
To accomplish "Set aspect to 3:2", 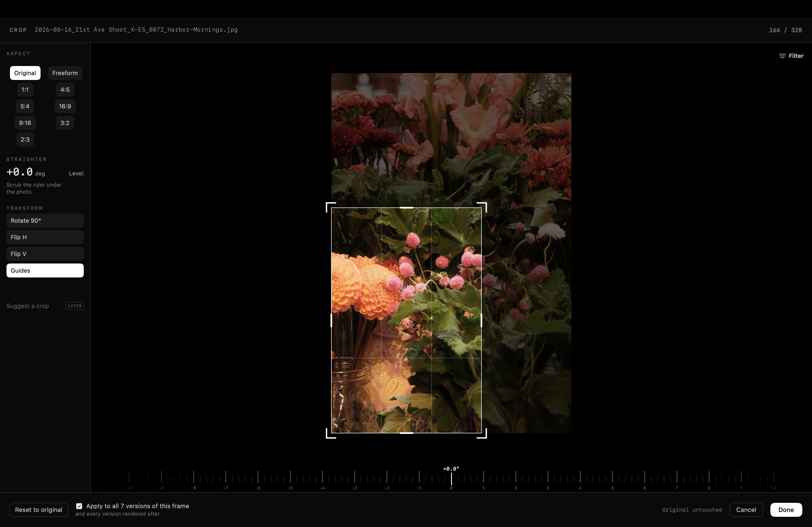I will [x=65, y=123].
